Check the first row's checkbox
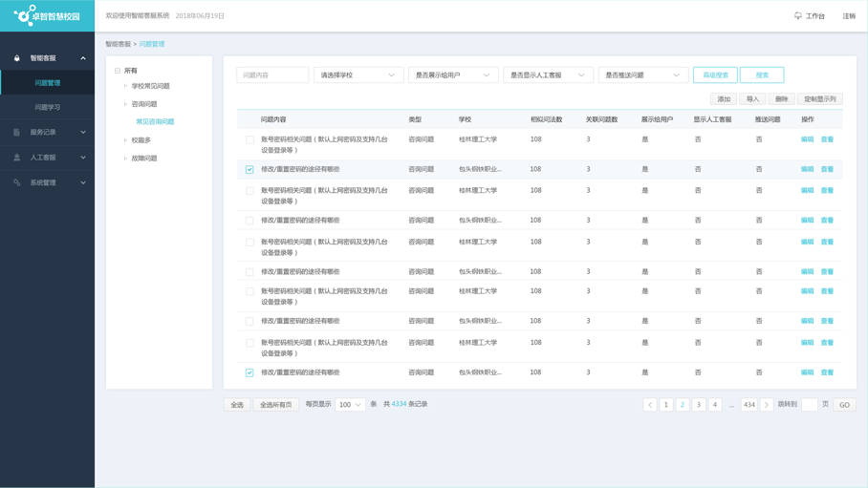The image size is (868, 488). click(250, 139)
